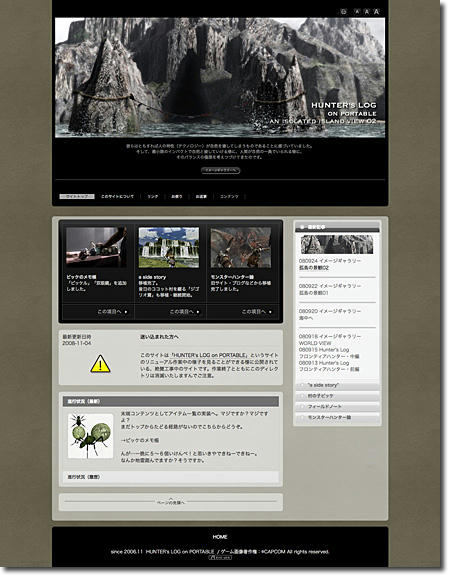
Task: Follow the →ピッケのメモ帳 link
Action: [140, 440]
